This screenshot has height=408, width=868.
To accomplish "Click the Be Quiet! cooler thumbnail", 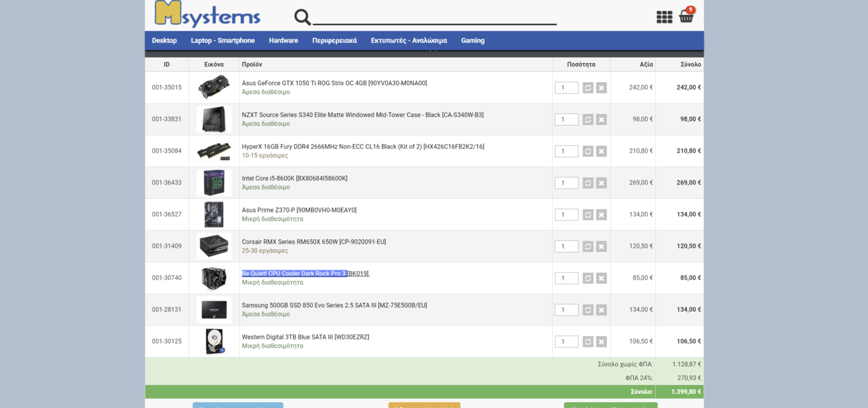I will coord(214,278).
